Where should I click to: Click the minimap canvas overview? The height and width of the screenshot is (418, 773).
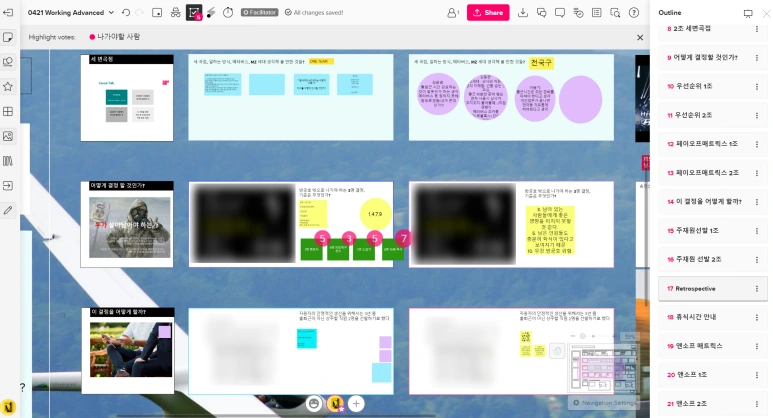pyautogui.click(x=603, y=368)
